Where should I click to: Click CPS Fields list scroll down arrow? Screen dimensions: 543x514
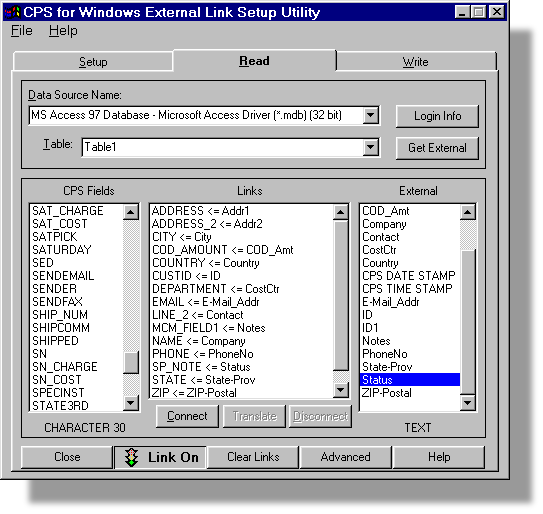click(131, 403)
